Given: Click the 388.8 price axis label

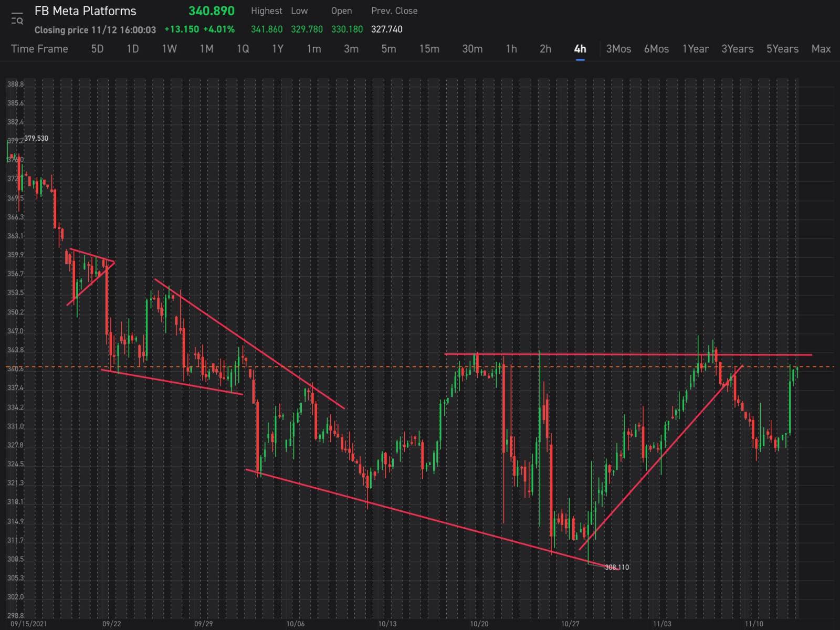Looking at the screenshot, I should pos(15,84).
